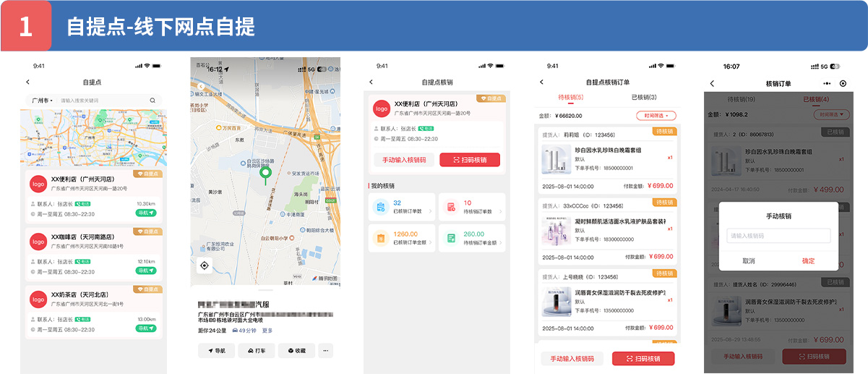Viewport: 868px width, 374px height.
Task: Tap the blue calendar icon of 已核销订单数
Action: pyautogui.click(x=381, y=208)
